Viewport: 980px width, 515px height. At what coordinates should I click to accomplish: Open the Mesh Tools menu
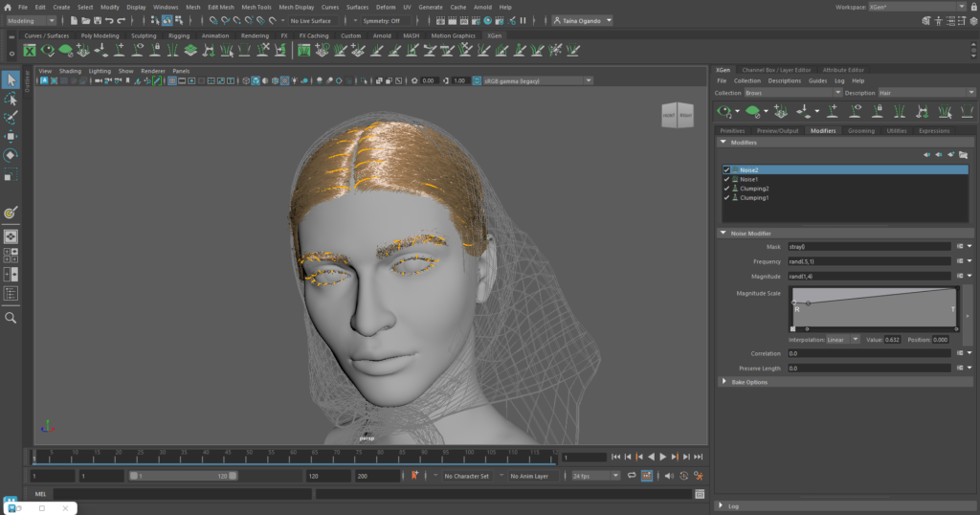[256, 7]
